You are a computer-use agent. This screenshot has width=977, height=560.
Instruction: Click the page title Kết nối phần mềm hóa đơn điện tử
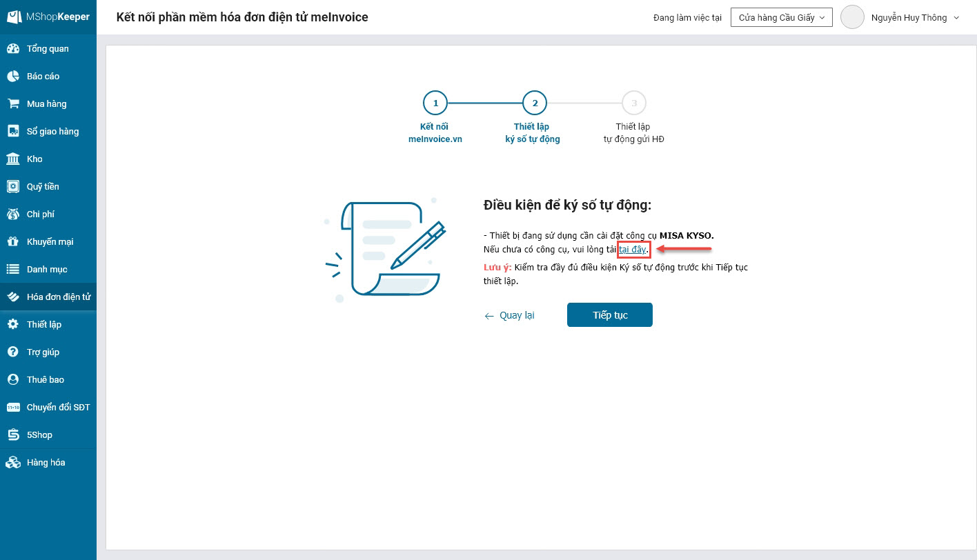pyautogui.click(x=242, y=17)
